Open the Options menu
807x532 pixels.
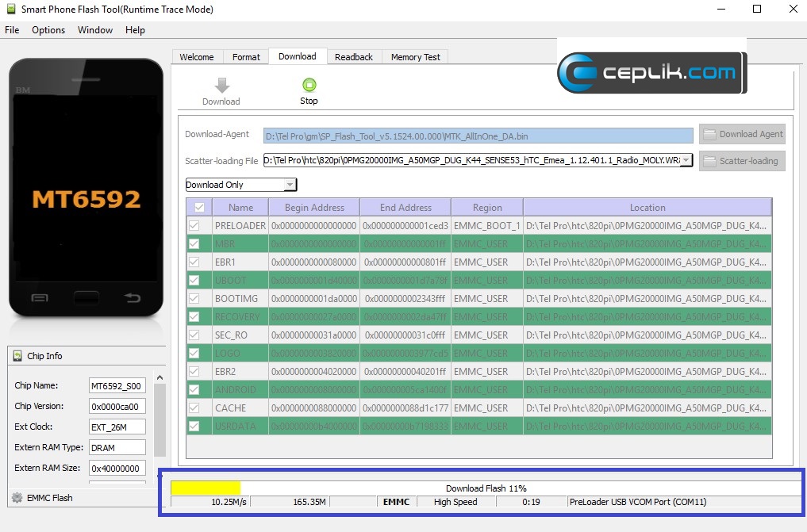48,30
